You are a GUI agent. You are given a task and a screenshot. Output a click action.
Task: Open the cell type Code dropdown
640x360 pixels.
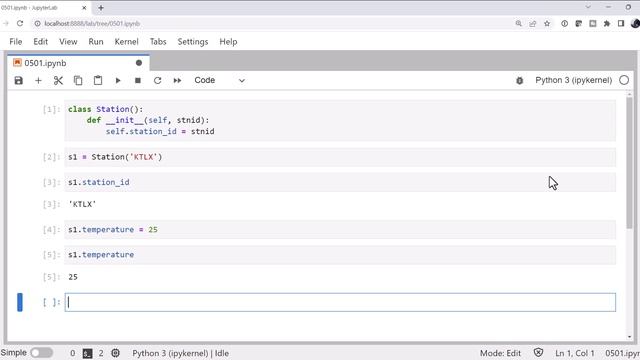coord(219,80)
